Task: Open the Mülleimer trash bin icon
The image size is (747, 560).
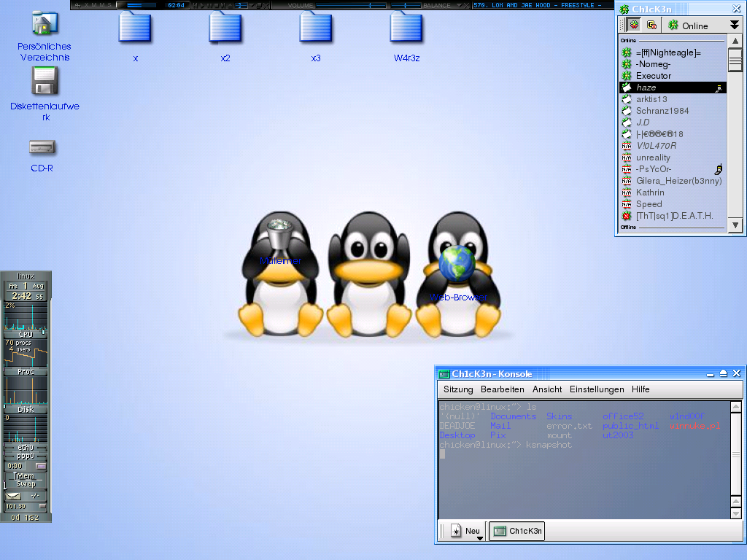Action: point(279,234)
